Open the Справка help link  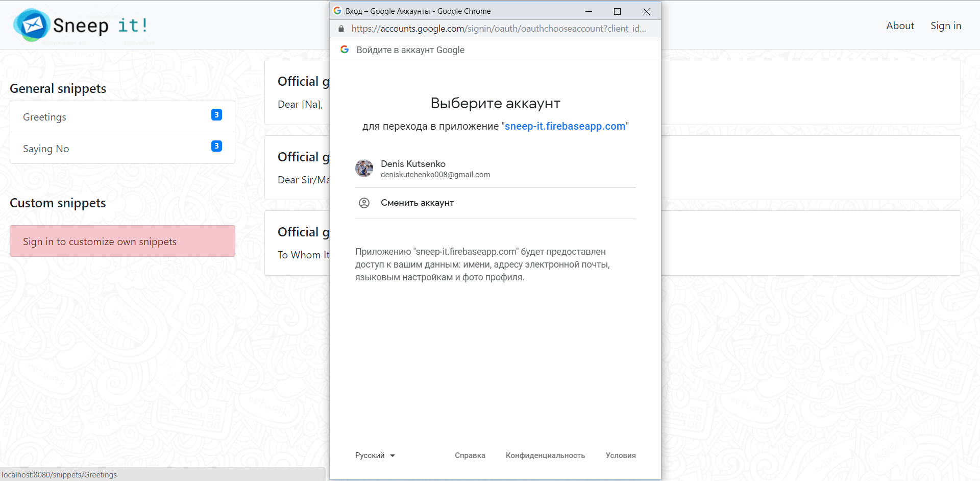[470, 455]
